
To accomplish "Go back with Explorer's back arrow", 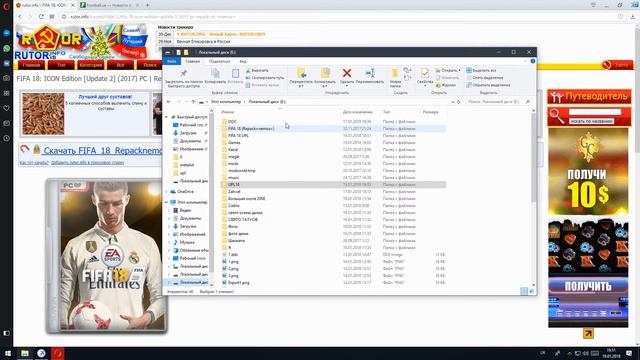I will [169, 102].
